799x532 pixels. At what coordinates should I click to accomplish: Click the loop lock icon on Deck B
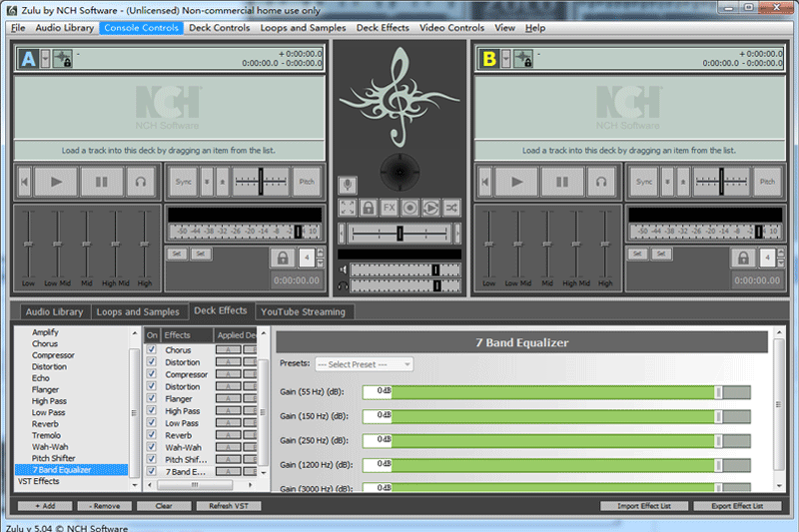click(743, 259)
